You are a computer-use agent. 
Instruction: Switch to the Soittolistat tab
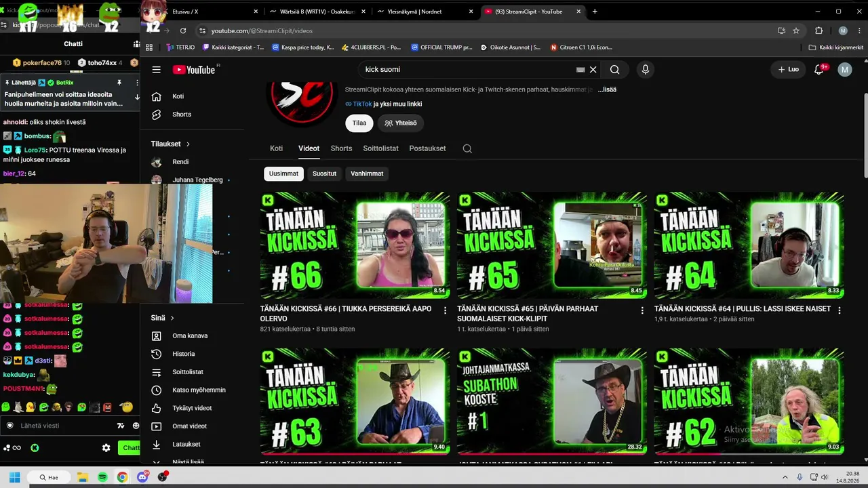coord(380,148)
